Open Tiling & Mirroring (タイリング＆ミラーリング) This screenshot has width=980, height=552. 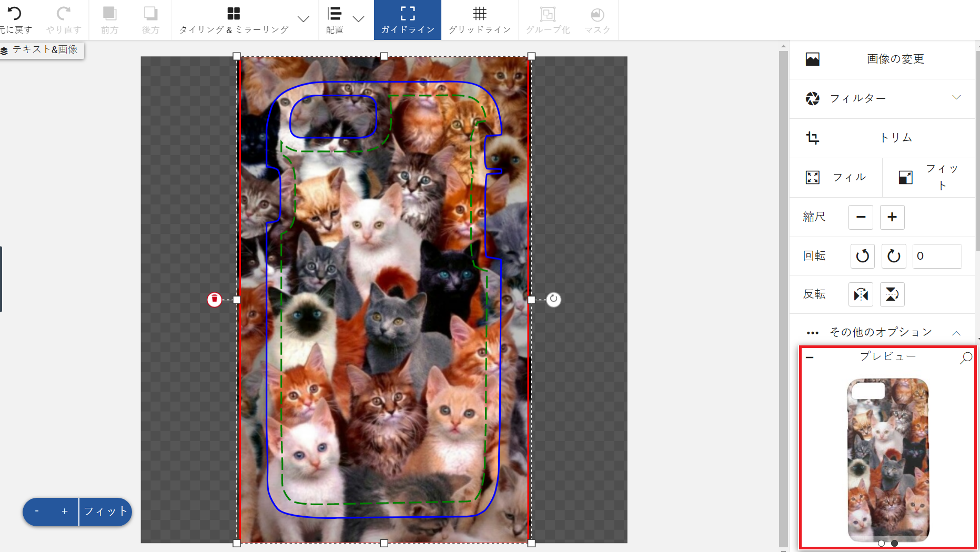point(234,19)
